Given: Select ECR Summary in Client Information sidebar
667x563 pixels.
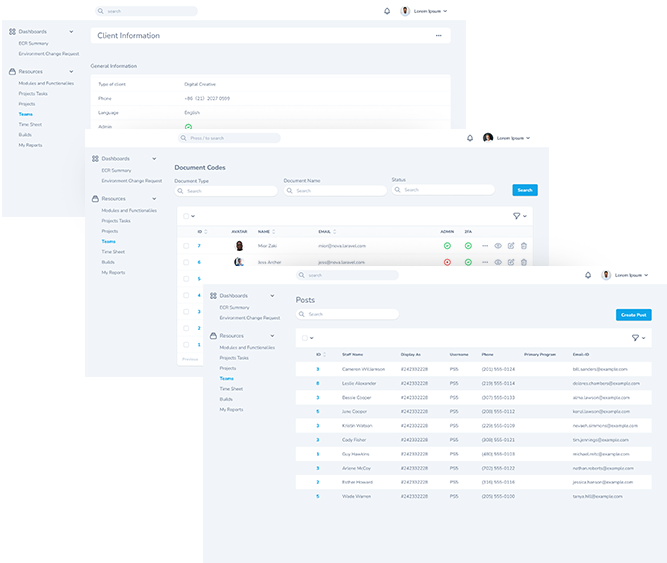Looking at the screenshot, I should click(x=33, y=43).
